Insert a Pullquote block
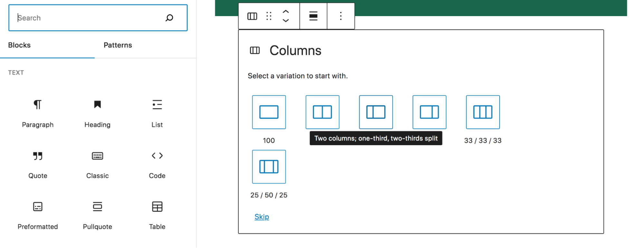The width and height of the screenshot is (644, 248). [97, 215]
